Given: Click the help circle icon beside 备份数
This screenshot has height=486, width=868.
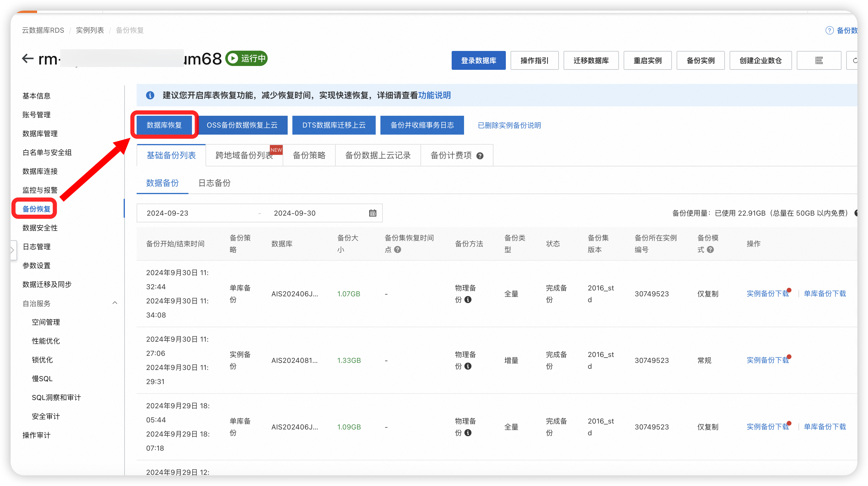Looking at the screenshot, I should [x=829, y=30].
